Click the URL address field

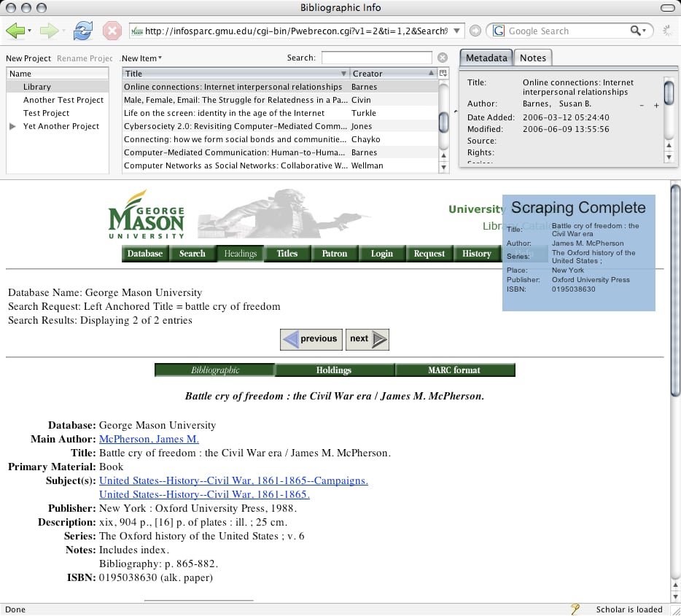[296, 31]
